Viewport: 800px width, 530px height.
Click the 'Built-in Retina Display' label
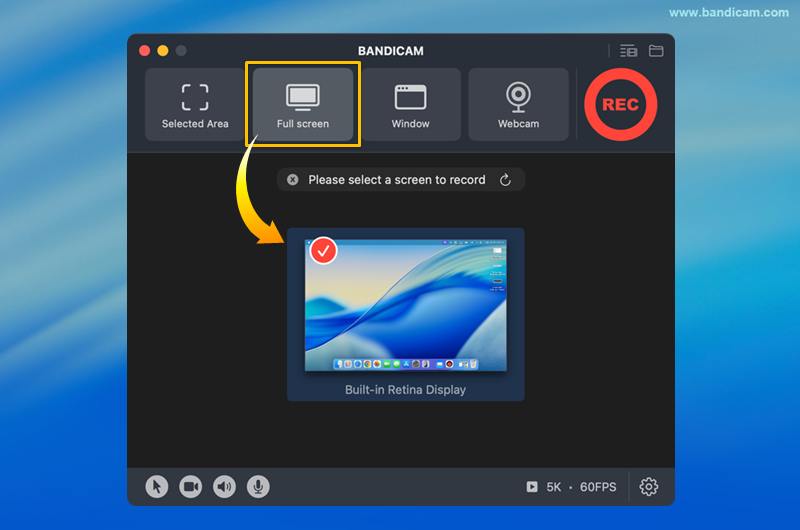(x=405, y=390)
